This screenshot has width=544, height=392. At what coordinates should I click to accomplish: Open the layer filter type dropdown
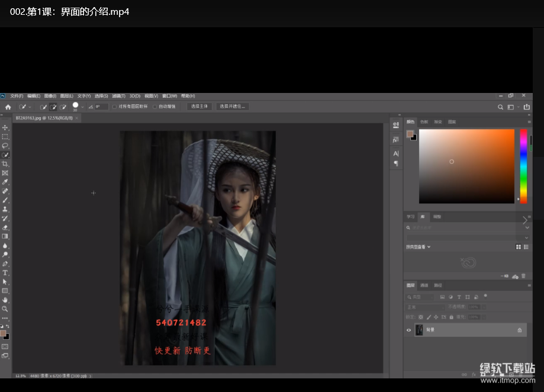pyautogui.click(x=420, y=297)
